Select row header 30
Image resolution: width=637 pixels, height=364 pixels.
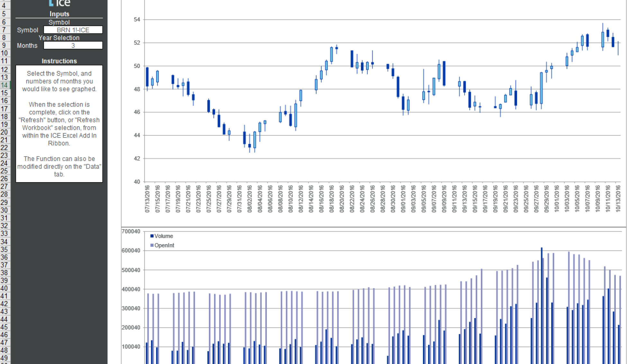4,210
